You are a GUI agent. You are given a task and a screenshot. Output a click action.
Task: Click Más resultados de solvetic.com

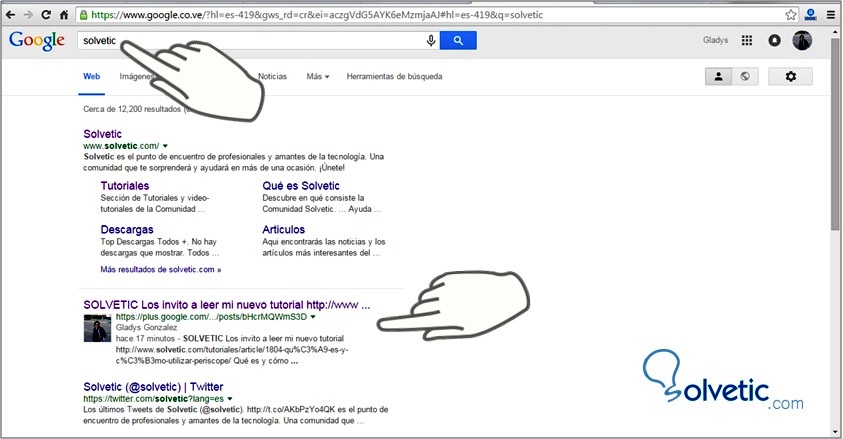coord(161,269)
